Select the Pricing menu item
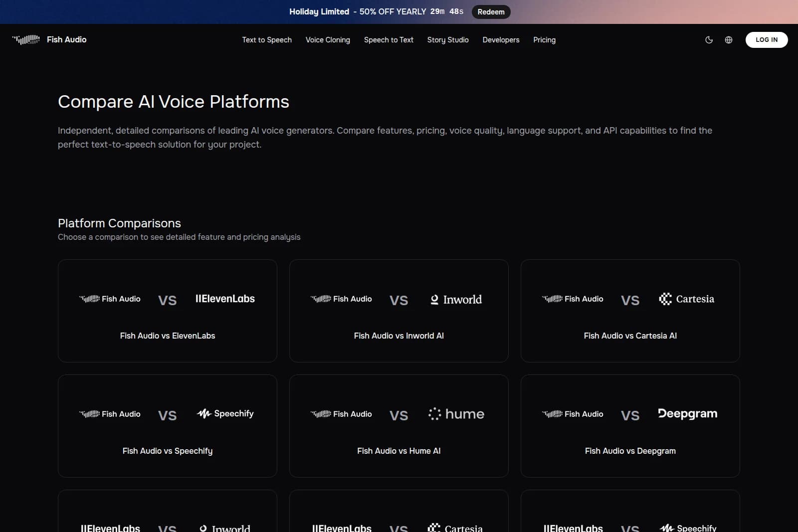This screenshot has width=798, height=532. (x=544, y=40)
